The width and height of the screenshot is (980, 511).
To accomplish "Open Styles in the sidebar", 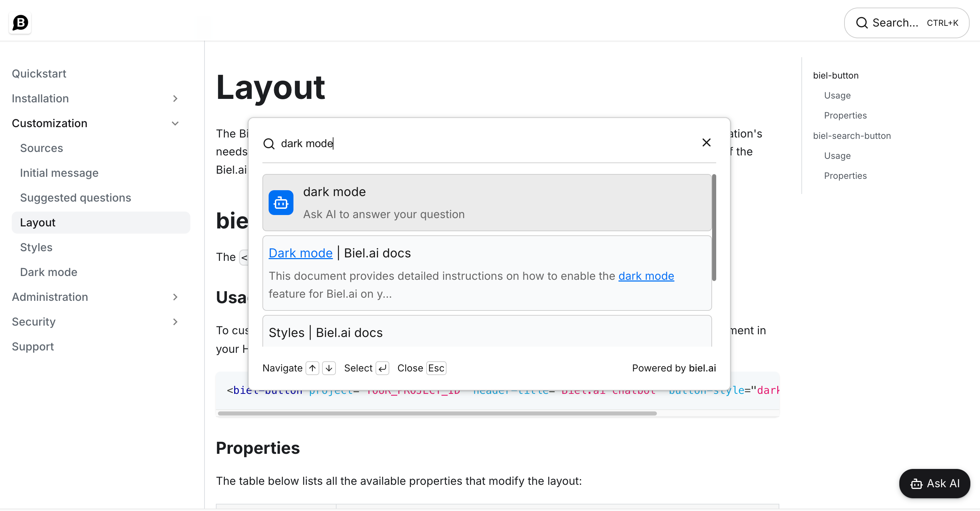I will click(x=36, y=247).
